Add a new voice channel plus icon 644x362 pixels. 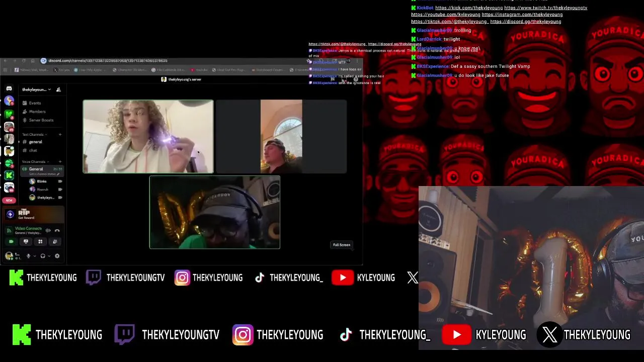tap(60, 161)
